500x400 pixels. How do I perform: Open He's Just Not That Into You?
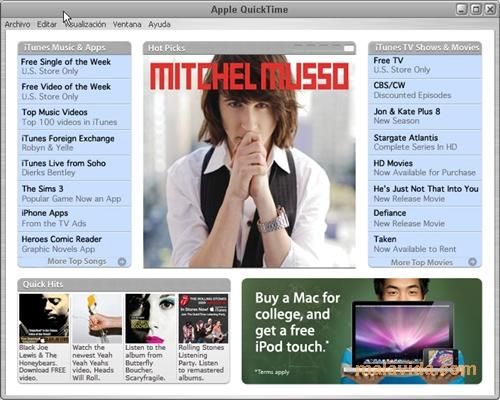coord(425,194)
